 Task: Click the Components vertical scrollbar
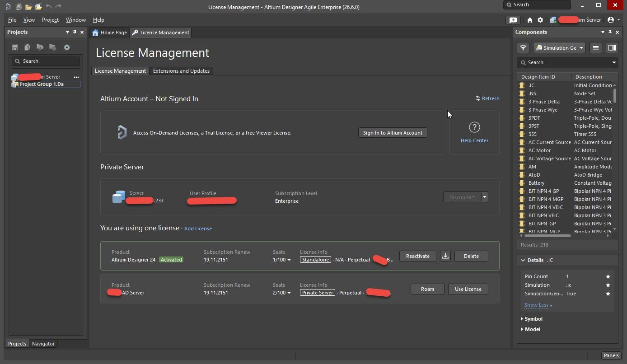615,95
